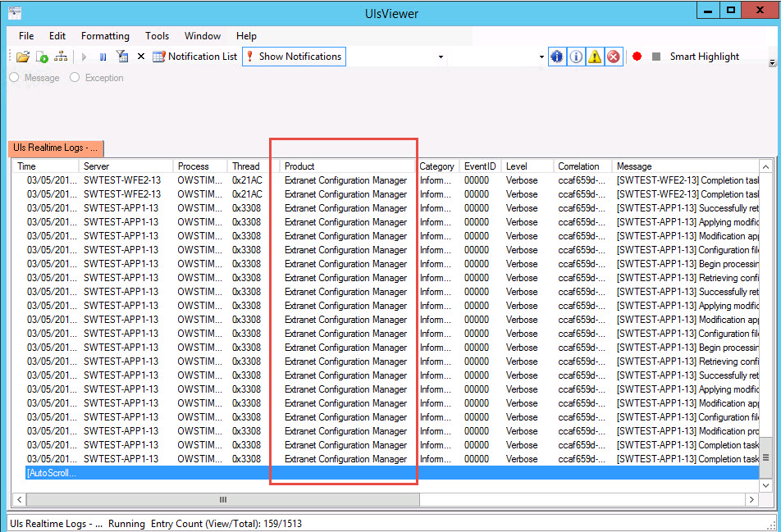Image resolution: width=781 pixels, height=532 pixels.
Task: Select the [AutoScroll... row
Action: click(392, 473)
